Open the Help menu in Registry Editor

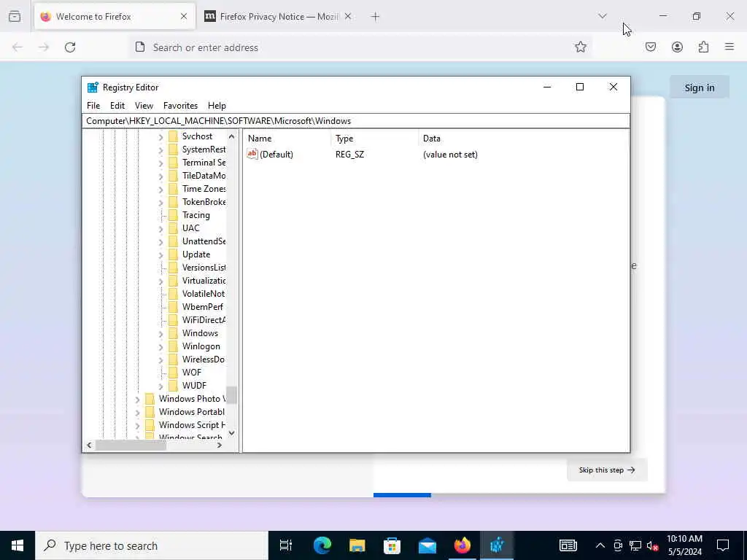217,106
